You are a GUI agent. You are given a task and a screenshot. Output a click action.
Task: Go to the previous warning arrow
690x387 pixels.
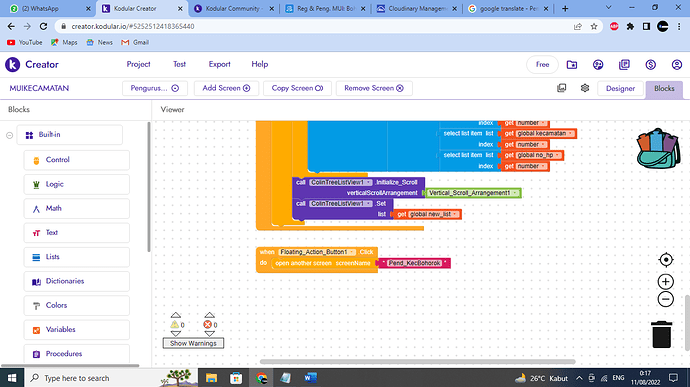pos(176,315)
